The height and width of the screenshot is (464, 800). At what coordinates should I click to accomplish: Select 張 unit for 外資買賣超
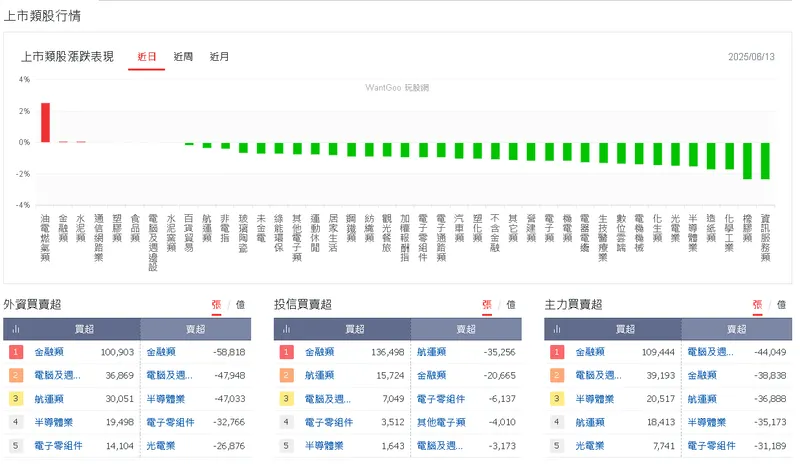216,305
